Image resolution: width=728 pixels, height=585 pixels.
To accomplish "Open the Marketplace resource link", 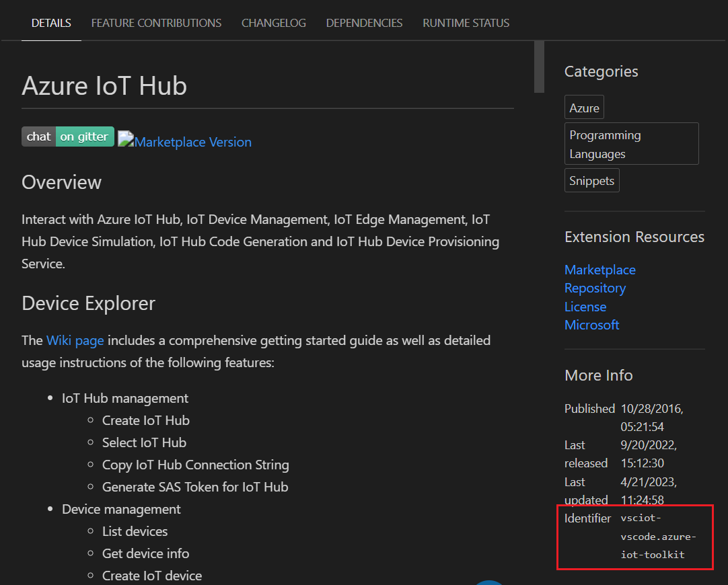I will pos(599,269).
